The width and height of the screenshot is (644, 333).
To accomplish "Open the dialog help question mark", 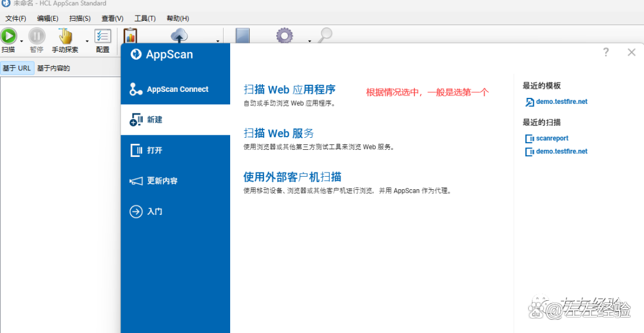I will (606, 52).
